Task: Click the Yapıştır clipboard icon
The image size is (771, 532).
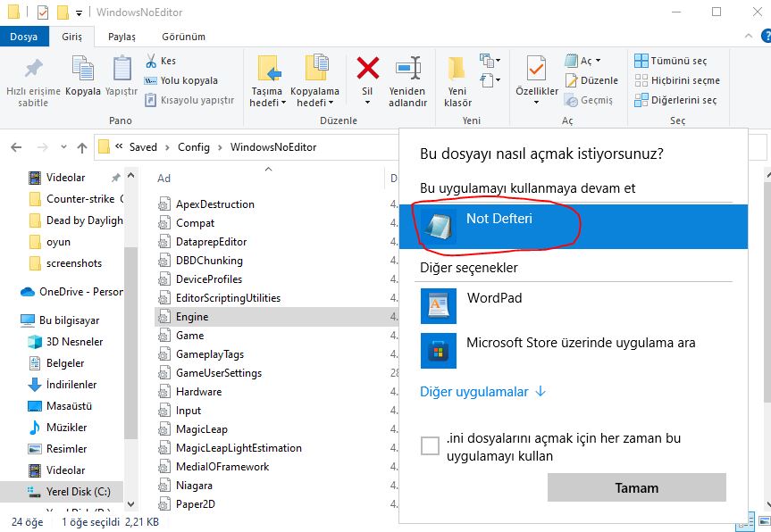Action: [122, 68]
